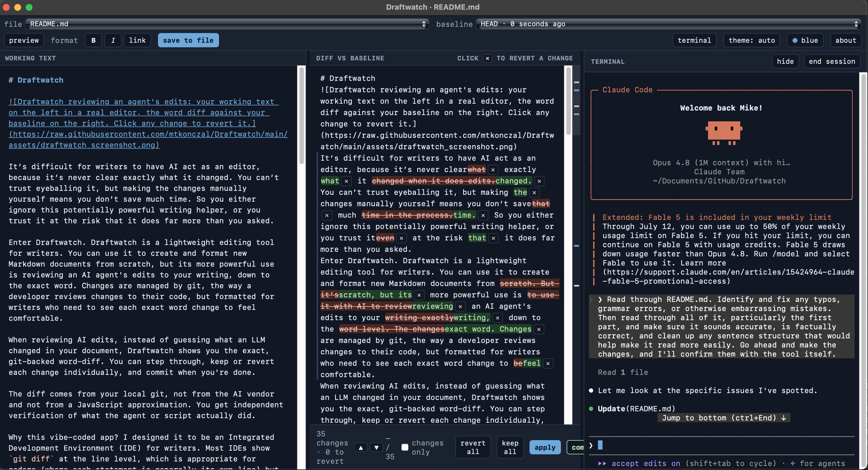Screen dimensions: 868x470
Task: Revert the 'scratch, but its' change
Action: pos(419,295)
